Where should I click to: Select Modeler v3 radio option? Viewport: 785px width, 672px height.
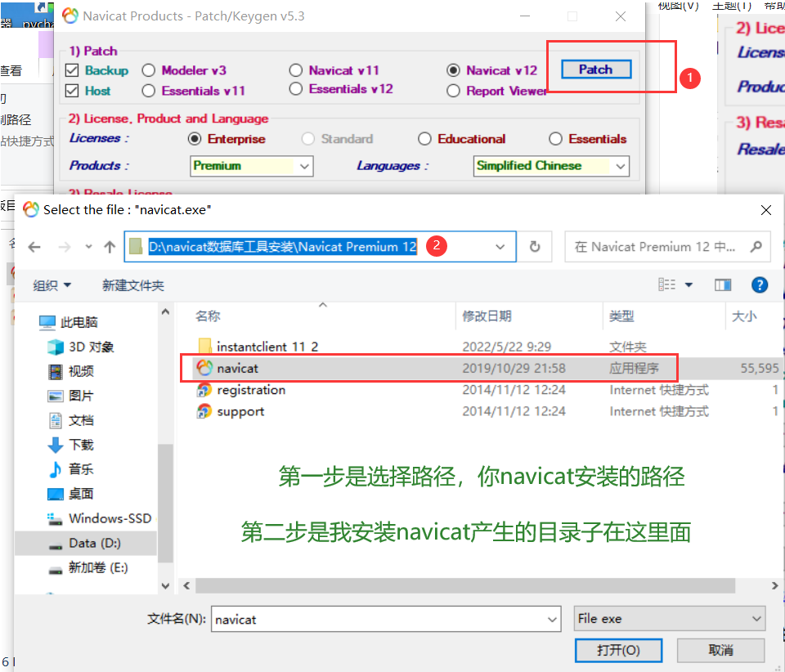pyautogui.click(x=148, y=70)
